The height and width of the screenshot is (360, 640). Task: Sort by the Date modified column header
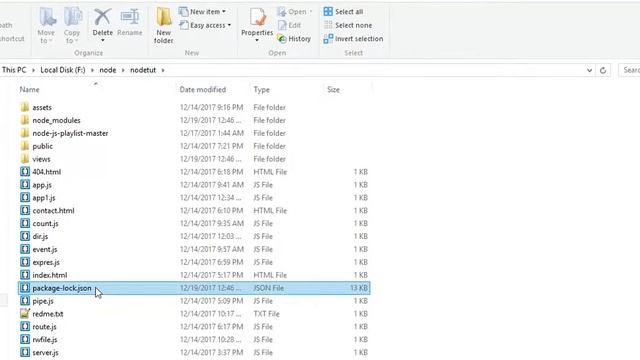pyautogui.click(x=203, y=90)
